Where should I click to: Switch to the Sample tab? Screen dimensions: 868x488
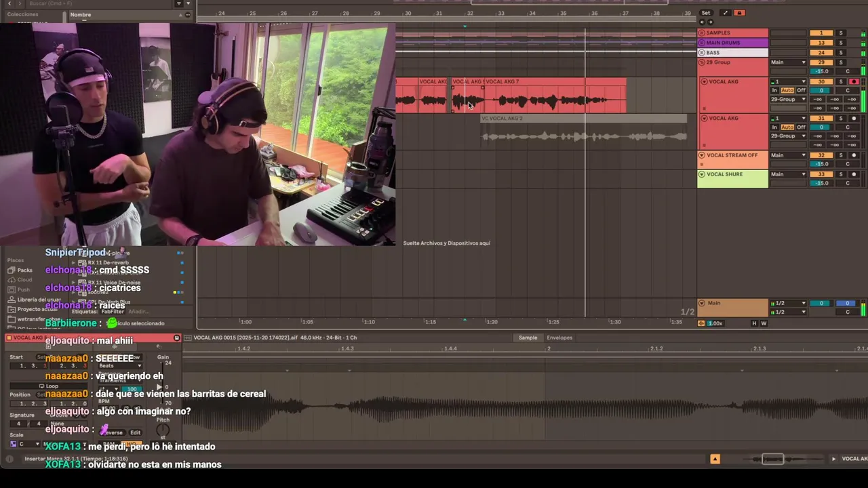pyautogui.click(x=528, y=338)
